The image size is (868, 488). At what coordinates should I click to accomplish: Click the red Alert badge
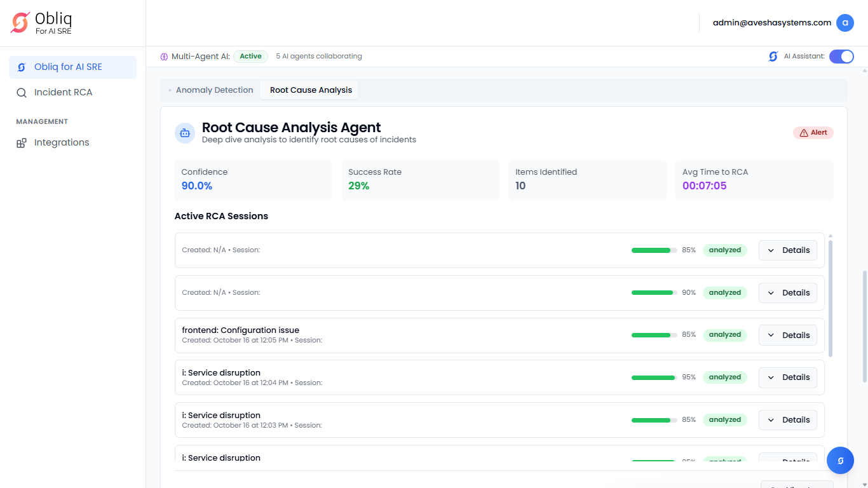click(813, 133)
